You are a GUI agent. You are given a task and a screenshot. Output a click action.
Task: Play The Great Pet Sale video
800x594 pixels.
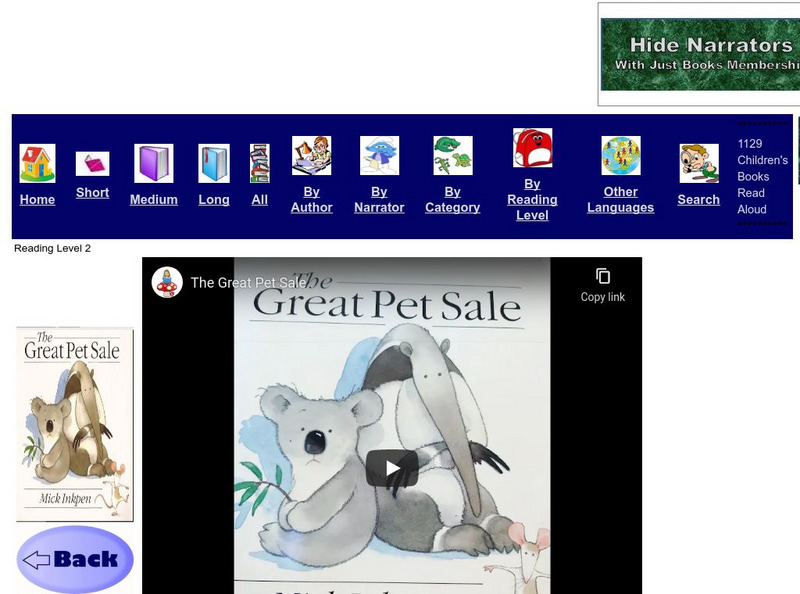(392, 468)
